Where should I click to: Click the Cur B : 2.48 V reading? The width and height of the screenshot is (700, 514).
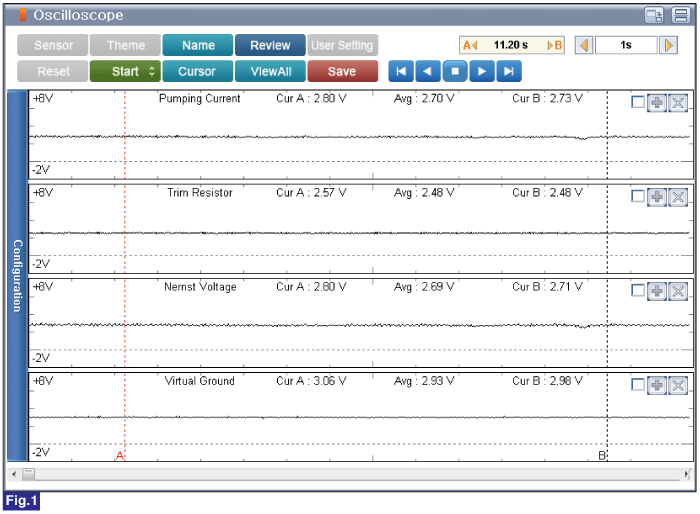click(547, 192)
